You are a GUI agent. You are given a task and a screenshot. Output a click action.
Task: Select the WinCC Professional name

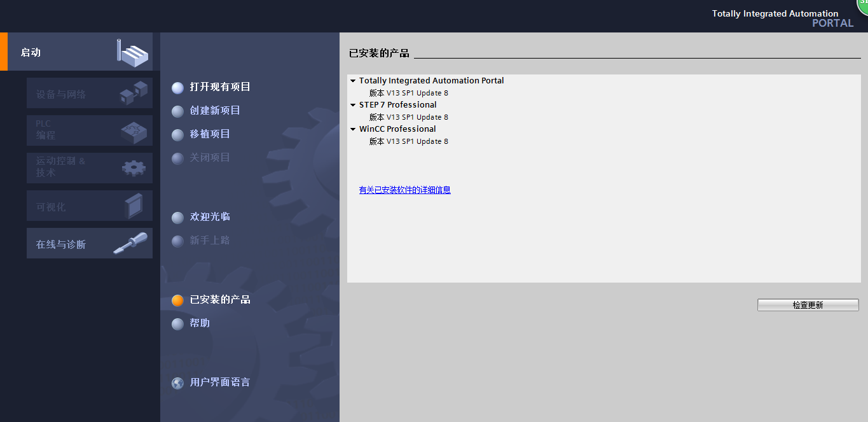pos(397,129)
